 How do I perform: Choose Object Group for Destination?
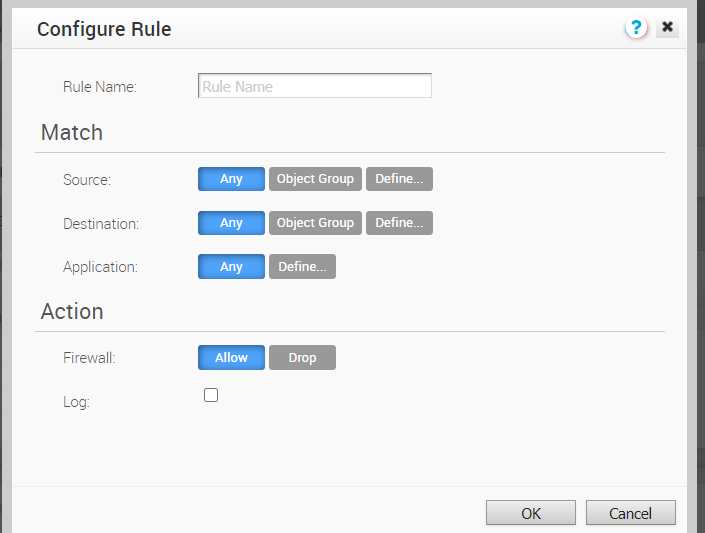tap(315, 223)
